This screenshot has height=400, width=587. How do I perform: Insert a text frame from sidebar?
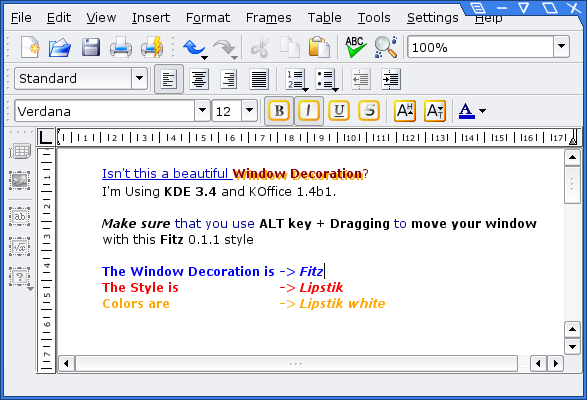click(19, 216)
